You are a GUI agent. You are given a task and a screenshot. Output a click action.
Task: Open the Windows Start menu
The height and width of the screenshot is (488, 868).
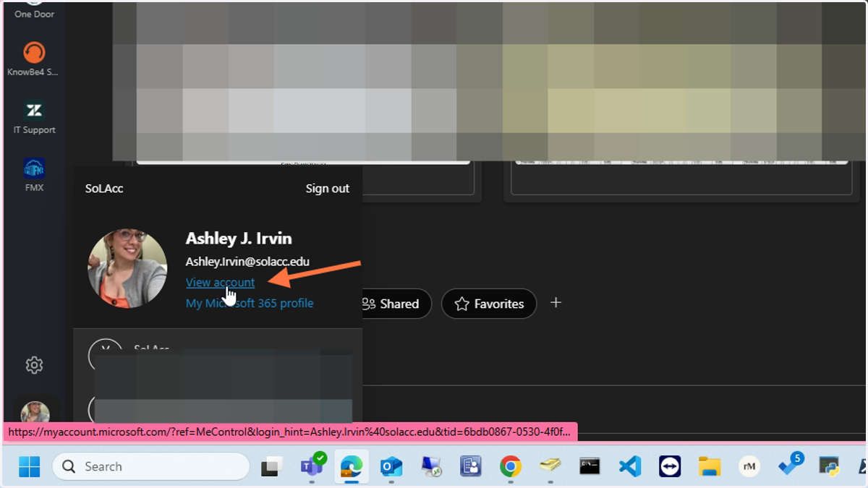click(30, 466)
